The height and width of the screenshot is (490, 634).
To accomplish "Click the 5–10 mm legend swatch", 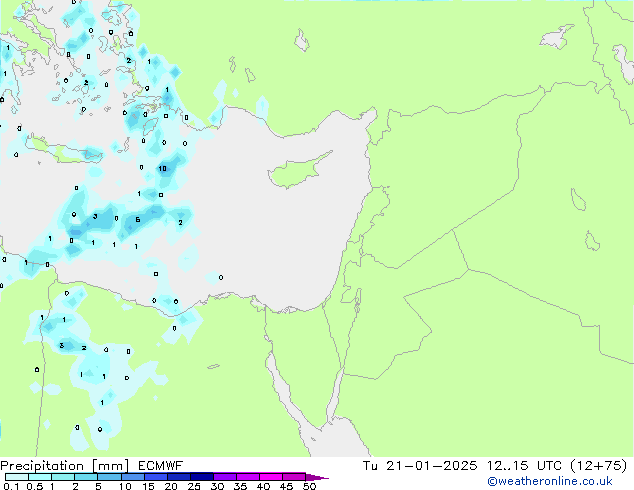I will 109,477.
